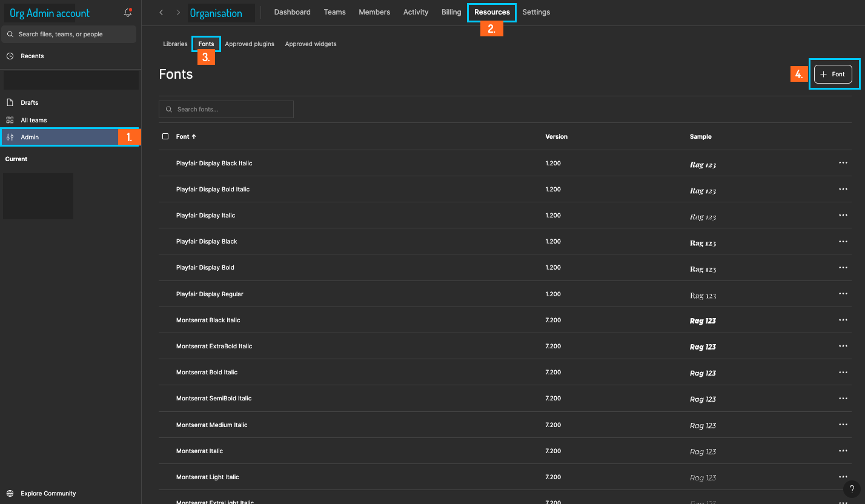Click version 1.200 of Playfair Display Bold
Image resolution: width=865 pixels, height=504 pixels.
[553, 267]
